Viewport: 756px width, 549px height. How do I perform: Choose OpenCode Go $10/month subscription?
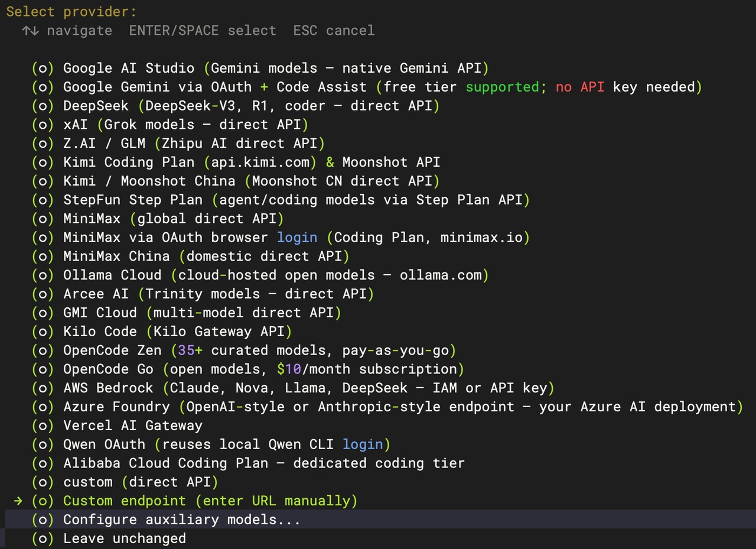248,371
